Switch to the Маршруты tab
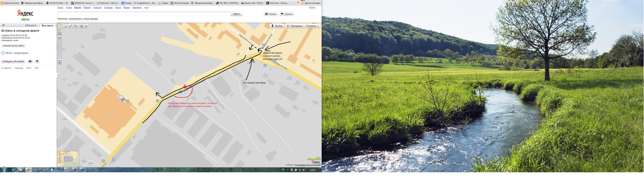Viewport: 644px width, 181px height. coord(31,25)
